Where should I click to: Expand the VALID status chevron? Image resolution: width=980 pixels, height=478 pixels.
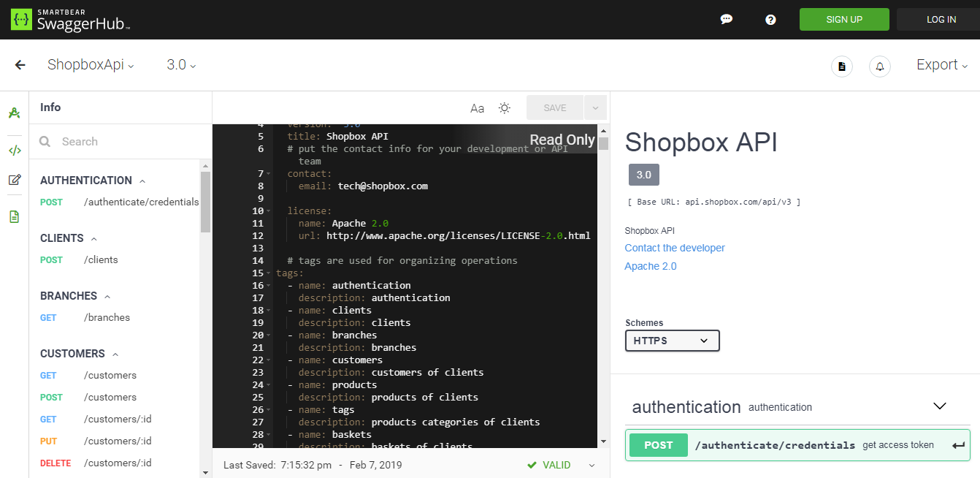pyautogui.click(x=592, y=466)
